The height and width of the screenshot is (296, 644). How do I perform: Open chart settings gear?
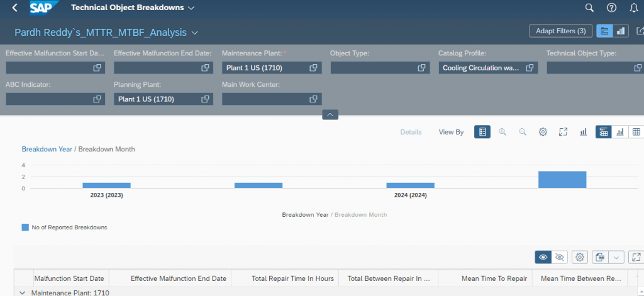click(x=543, y=132)
